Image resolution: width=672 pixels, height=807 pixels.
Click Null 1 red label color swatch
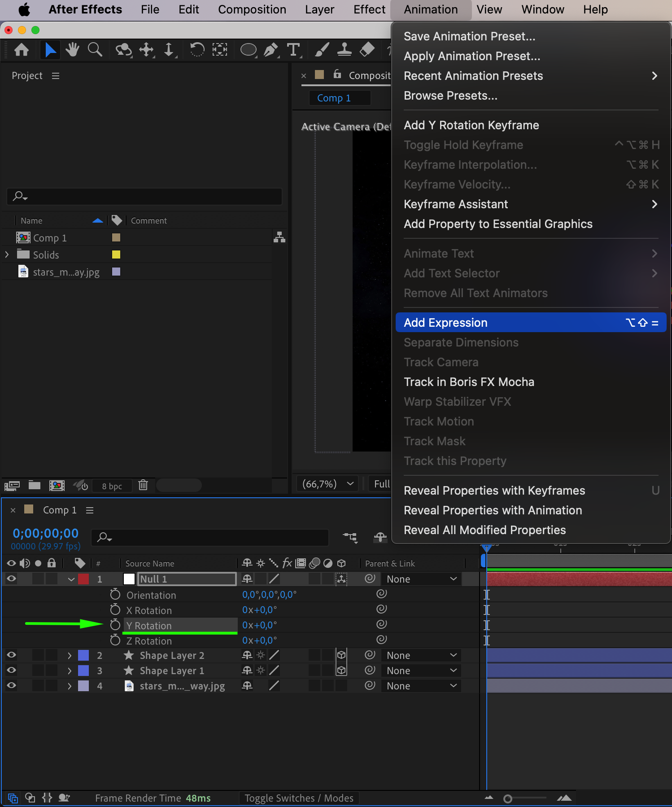83,579
